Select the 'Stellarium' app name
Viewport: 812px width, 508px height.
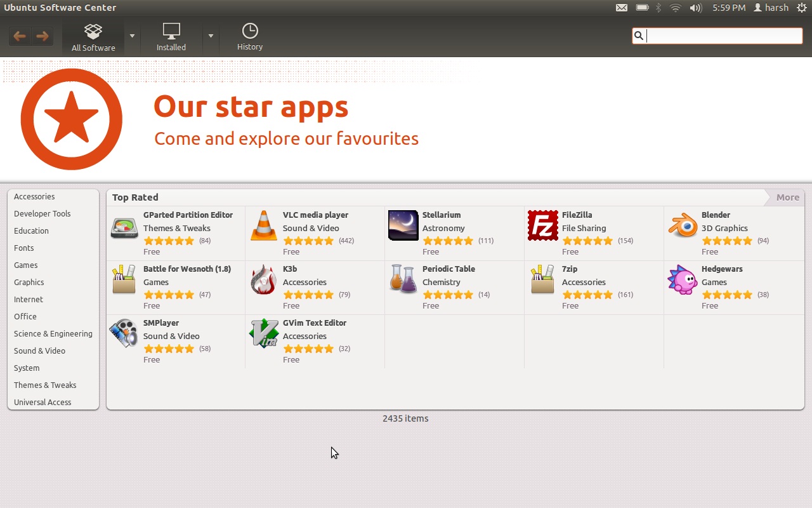(x=442, y=215)
